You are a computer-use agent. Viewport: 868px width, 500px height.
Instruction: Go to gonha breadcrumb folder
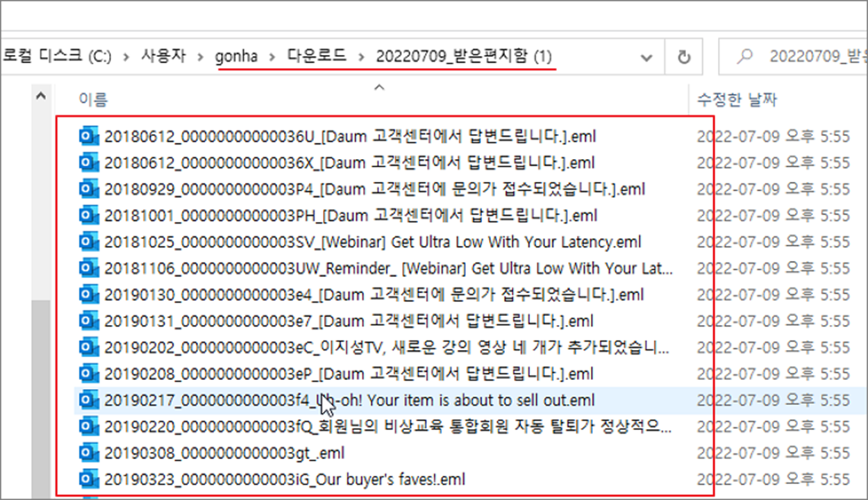(236, 57)
